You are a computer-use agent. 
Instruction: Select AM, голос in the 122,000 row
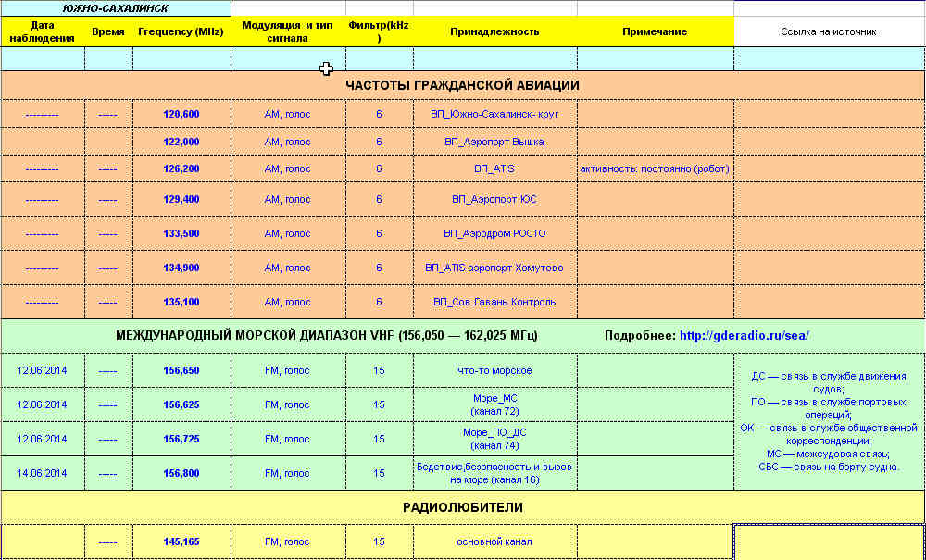pos(287,142)
